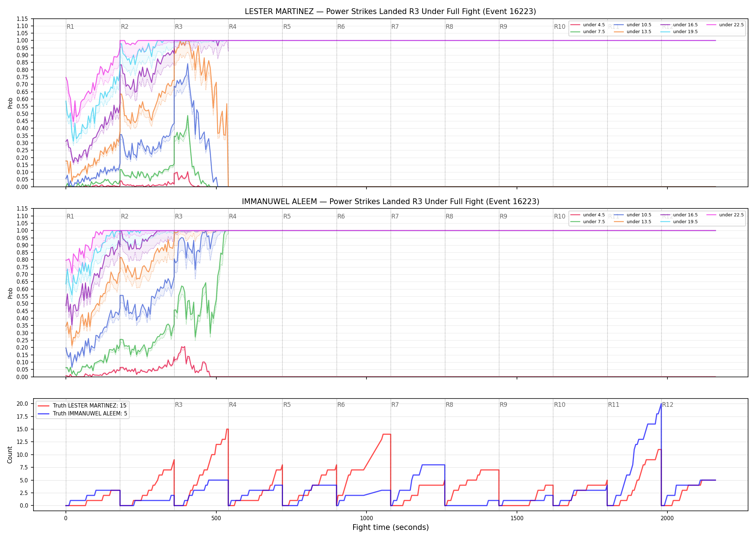Viewport: 756px width, 540px height.
Task: Click the R2 round marker in Aleem chart
Action: [x=125, y=216]
